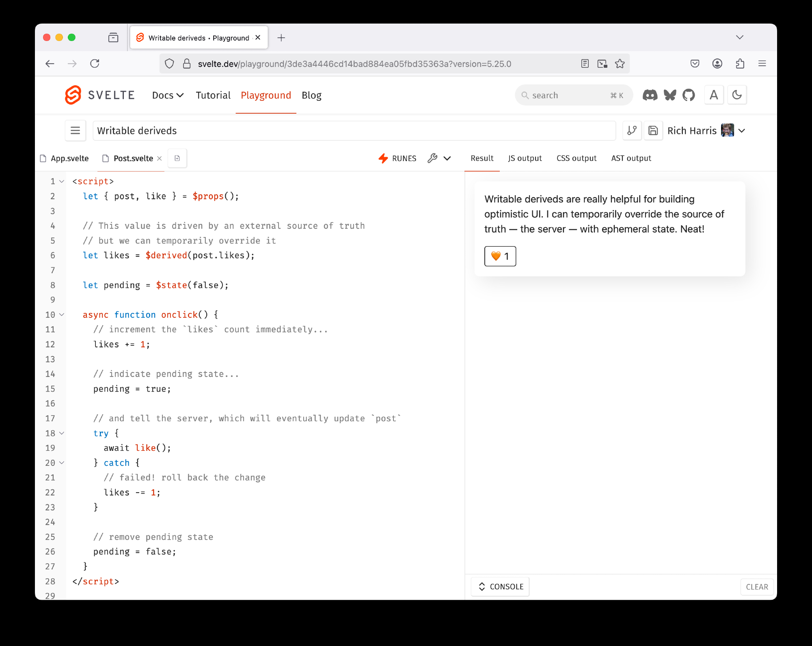
Task: Clear the console output
Action: pos(757,587)
